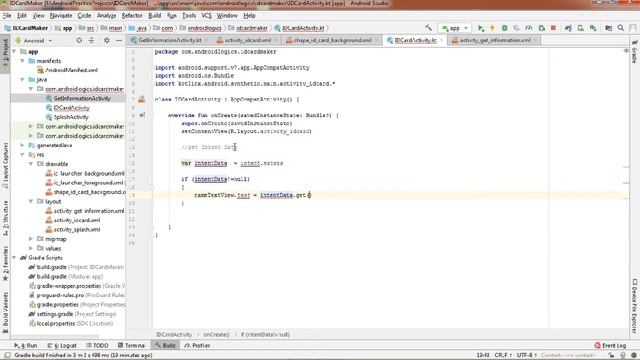Open the TODO tool window button
The image size is (640, 360).
coord(97,345)
